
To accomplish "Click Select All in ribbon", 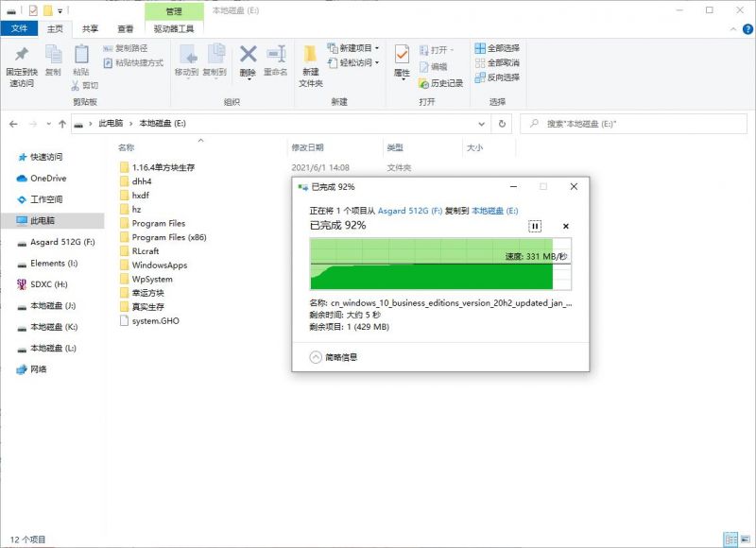I will point(497,48).
